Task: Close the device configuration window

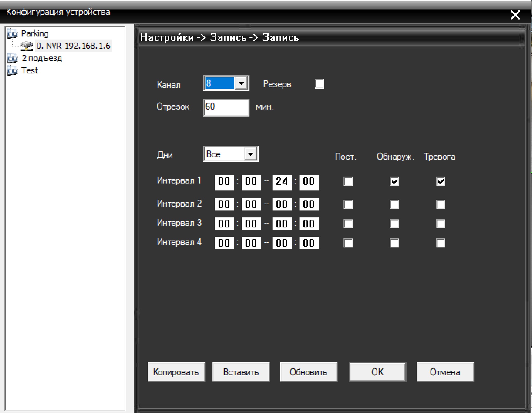Action: point(515,15)
